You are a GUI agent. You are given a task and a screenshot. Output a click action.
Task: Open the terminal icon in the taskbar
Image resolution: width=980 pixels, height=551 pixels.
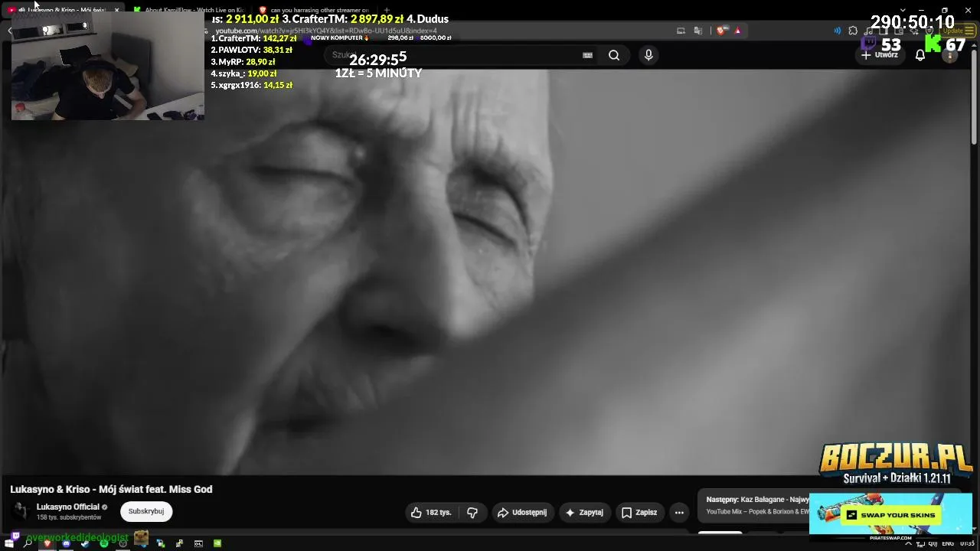point(198,543)
